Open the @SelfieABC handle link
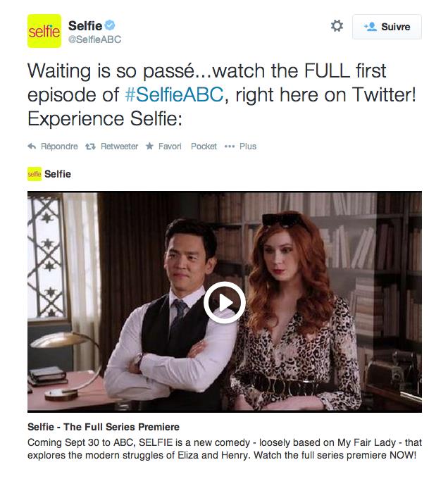The width and height of the screenshot is (448, 479). pyautogui.click(x=94, y=39)
